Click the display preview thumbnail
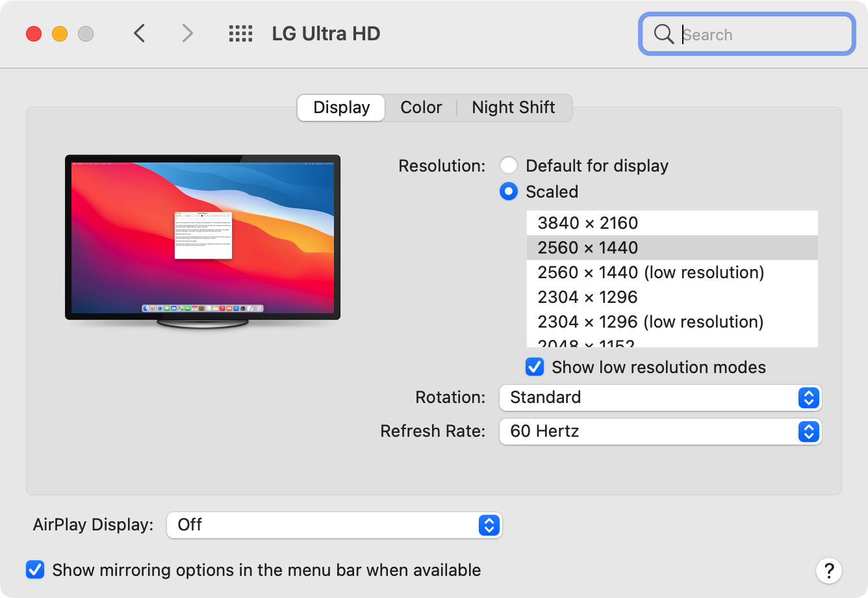Screen dimensions: 868x598 (203, 241)
